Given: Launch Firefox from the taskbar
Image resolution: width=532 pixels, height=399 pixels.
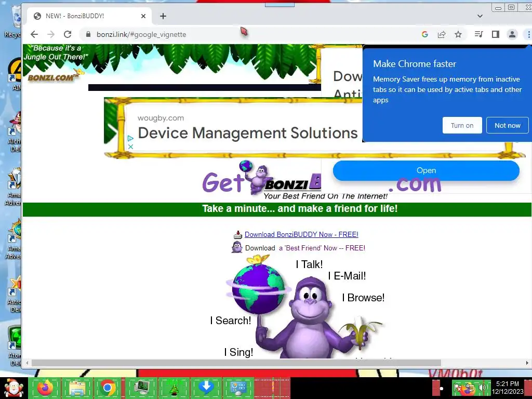Looking at the screenshot, I should click(45, 388).
